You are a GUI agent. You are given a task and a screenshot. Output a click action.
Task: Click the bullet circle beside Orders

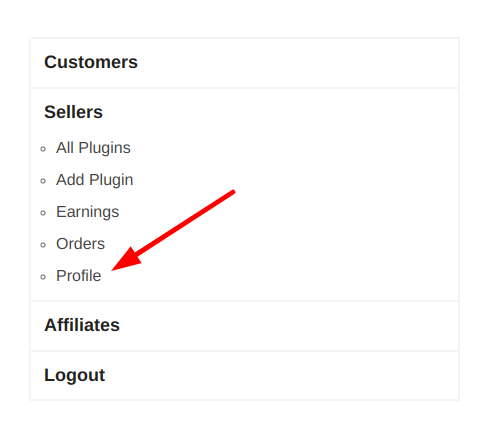(x=43, y=245)
